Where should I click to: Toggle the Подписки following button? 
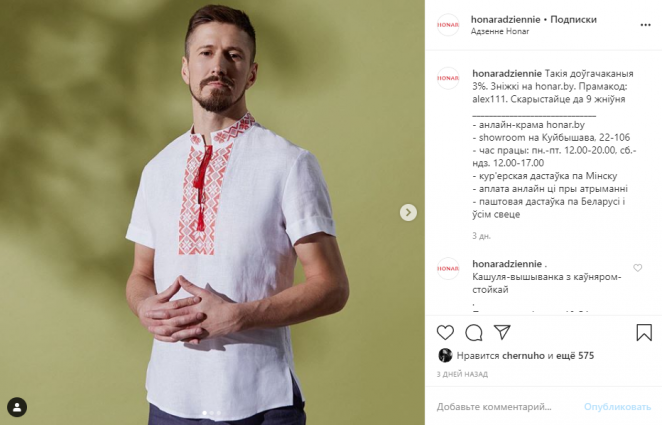[x=573, y=19]
